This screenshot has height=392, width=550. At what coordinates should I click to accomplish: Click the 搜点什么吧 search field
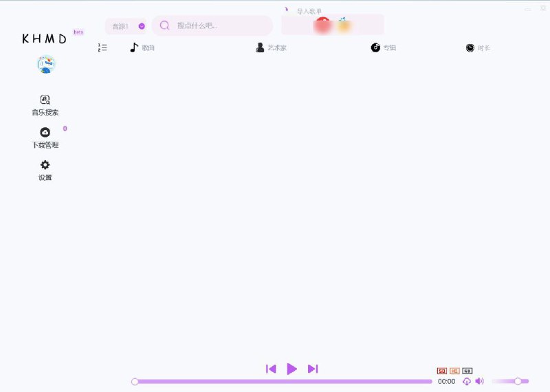[x=217, y=25]
